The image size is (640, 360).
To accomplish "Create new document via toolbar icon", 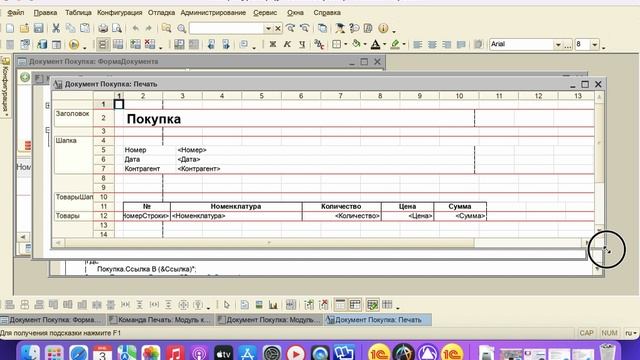I will pos(10,28).
